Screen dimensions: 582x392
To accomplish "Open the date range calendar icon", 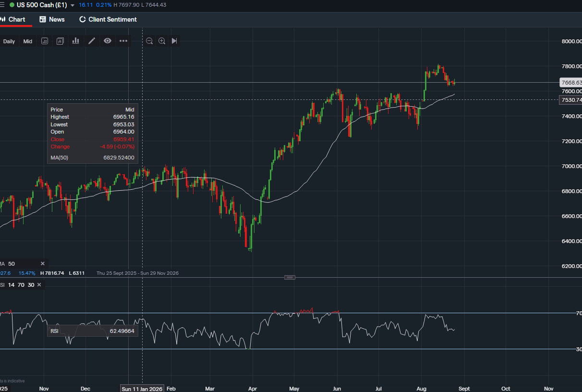I will pyautogui.click(x=45, y=41).
